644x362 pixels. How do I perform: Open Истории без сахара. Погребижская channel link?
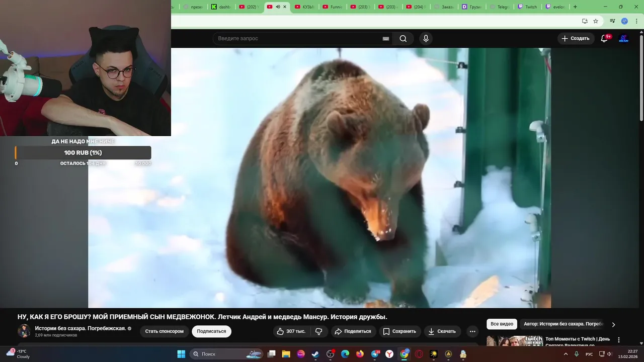tap(80, 328)
